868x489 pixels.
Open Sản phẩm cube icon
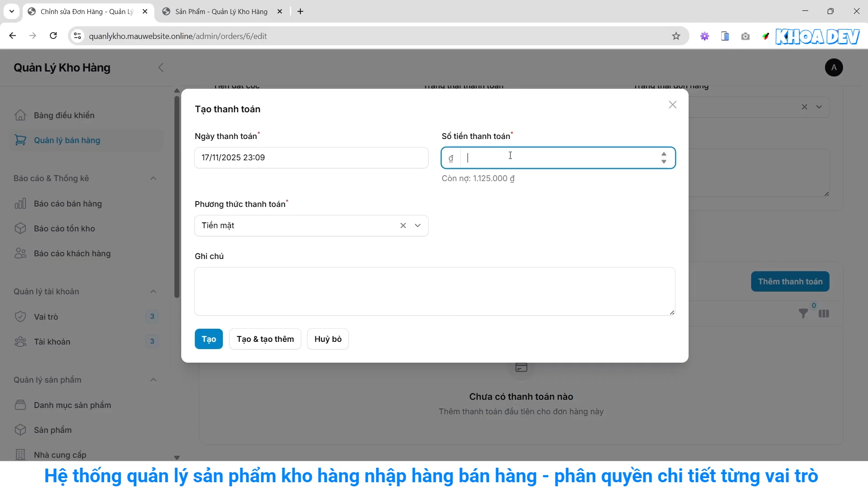(x=20, y=430)
